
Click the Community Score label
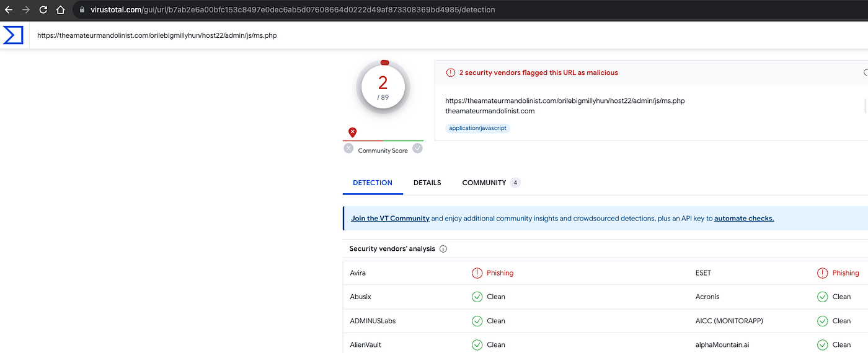[383, 150]
